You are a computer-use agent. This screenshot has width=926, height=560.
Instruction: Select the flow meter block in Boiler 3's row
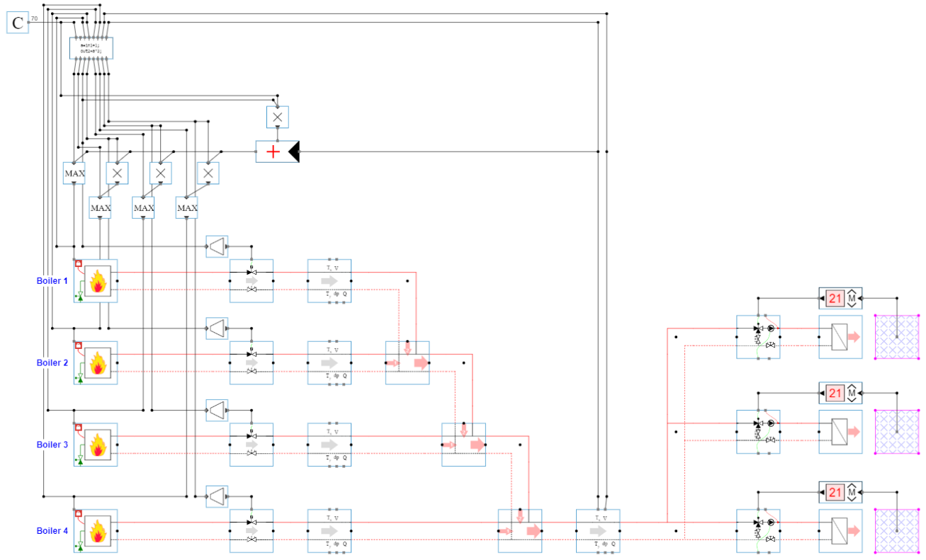(x=329, y=445)
